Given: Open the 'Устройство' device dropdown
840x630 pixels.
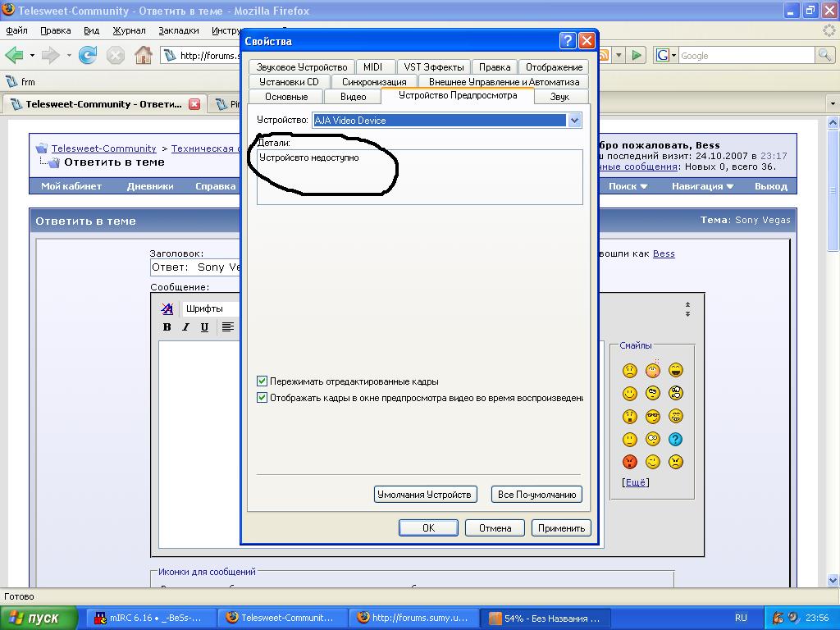Looking at the screenshot, I should (x=574, y=121).
